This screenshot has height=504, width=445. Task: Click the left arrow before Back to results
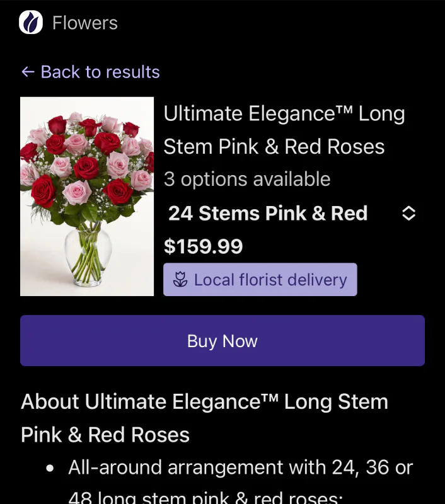27,72
